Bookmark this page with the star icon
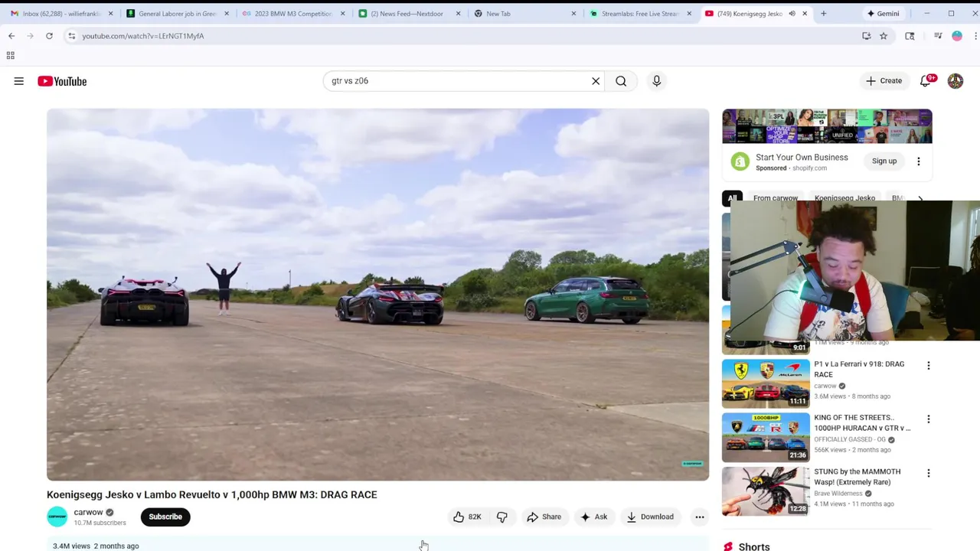Image resolution: width=980 pixels, height=551 pixels. tap(884, 36)
